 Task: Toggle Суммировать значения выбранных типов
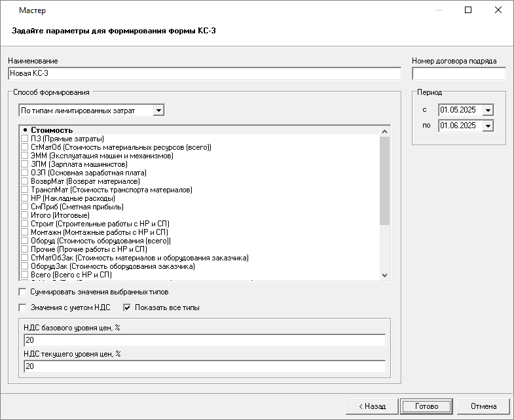23,292
